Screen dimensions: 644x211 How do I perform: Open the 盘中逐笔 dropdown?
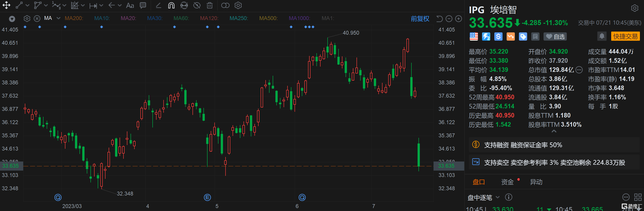tap(483, 198)
